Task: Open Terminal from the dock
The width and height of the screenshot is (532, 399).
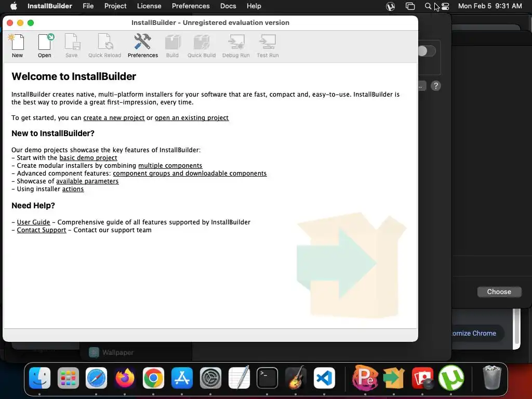Action: click(x=267, y=378)
